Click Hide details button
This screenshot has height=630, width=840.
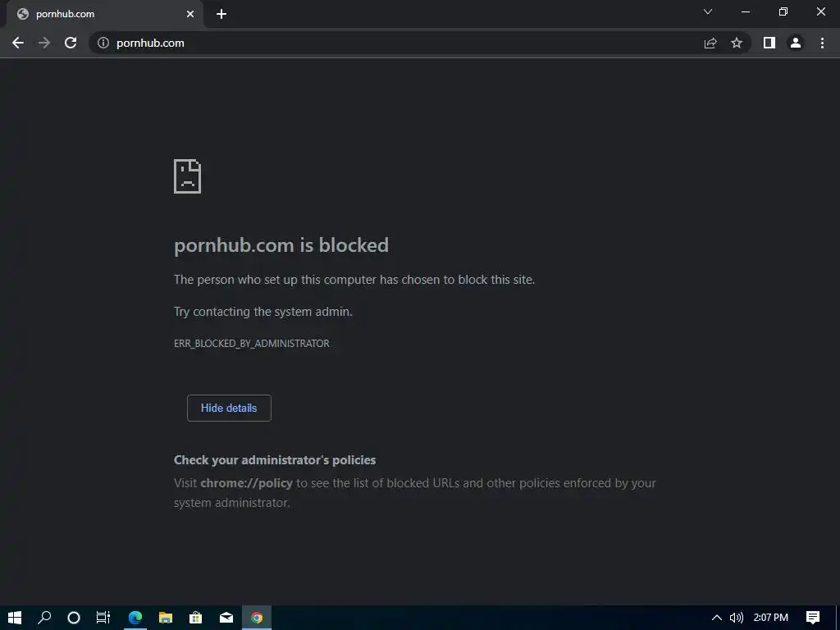click(x=229, y=409)
